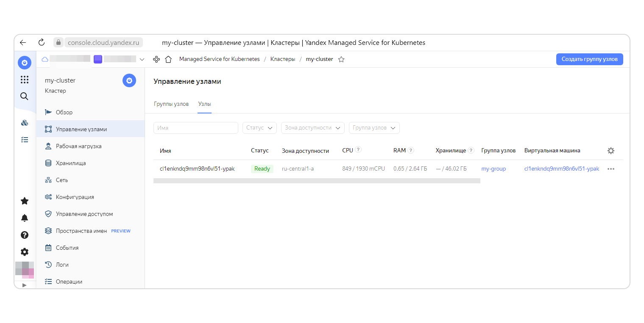Click the — / 46.02 ГБ storage value
Image resolution: width=644 pixels, height=323 pixels.
click(x=451, y=169)
